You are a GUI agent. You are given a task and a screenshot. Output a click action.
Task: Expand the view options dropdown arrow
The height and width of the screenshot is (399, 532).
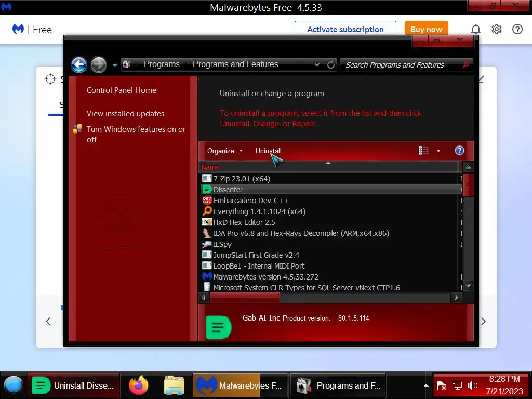click(x=438, y=151)
